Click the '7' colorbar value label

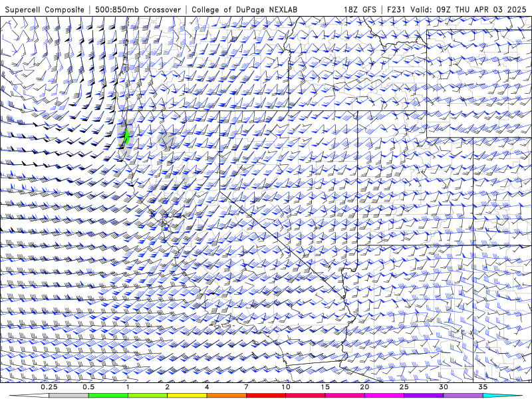[x=246, y=387]
